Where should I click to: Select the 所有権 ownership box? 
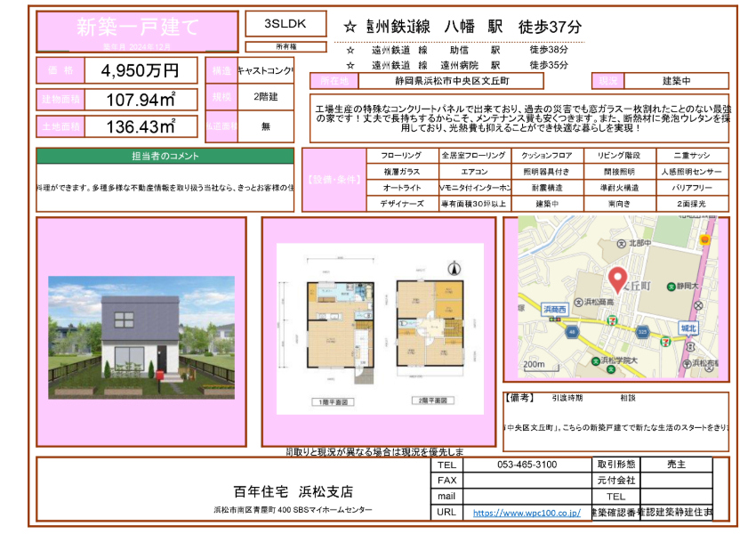tap(286, 47)
